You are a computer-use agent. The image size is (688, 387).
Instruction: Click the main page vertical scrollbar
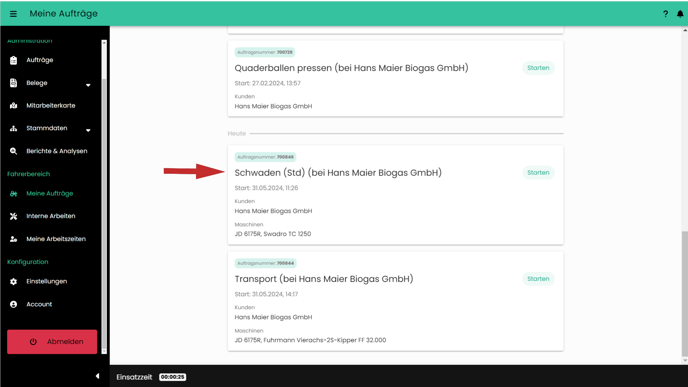point(684,294)
